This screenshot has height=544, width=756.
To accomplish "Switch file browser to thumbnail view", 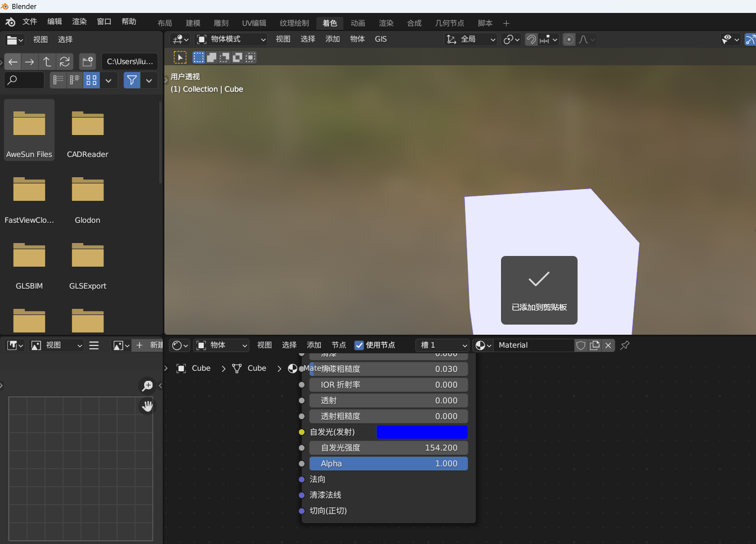I will 91,80.
